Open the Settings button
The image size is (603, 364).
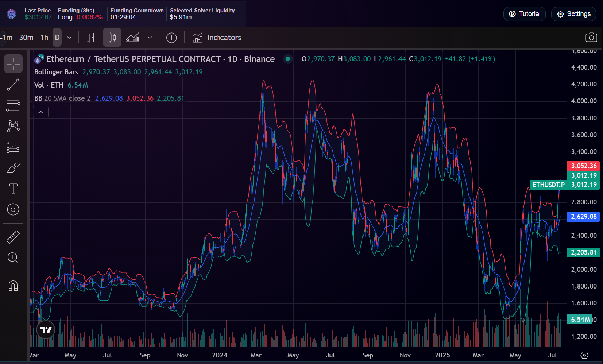point(573,14)
